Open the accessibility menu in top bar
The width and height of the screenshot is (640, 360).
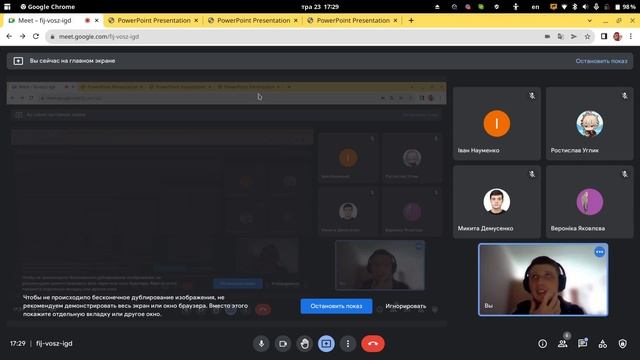[x=516, y=7]
